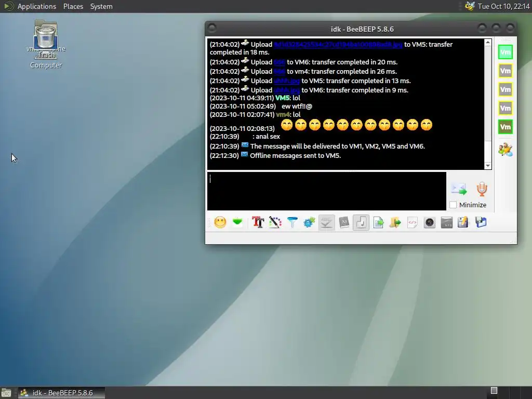This screenshot has height=399, width=532.
Task: Click the notepad with pencil icon
Action: click(463, 222)
